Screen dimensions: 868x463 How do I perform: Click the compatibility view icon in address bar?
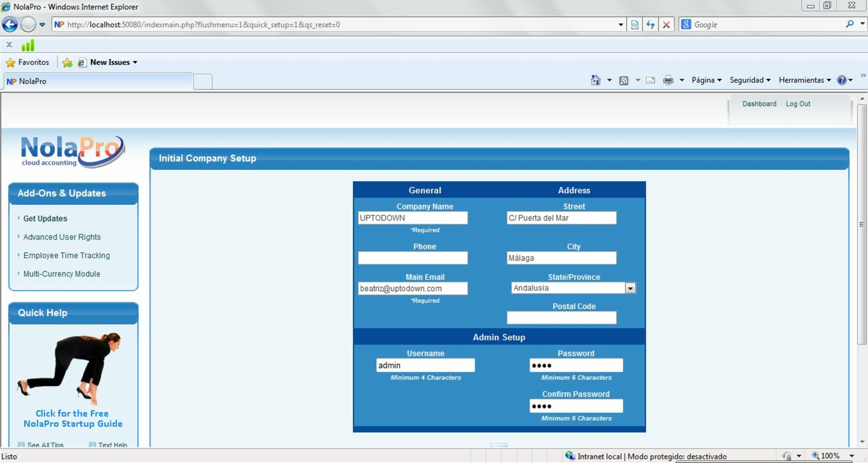(635, 24)
